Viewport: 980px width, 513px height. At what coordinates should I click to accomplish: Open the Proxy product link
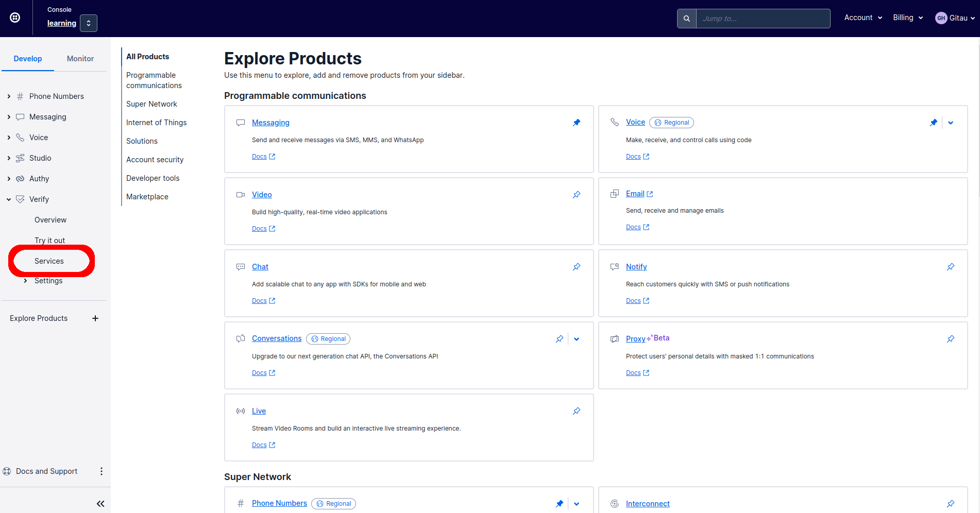click(x=636, y=339)
